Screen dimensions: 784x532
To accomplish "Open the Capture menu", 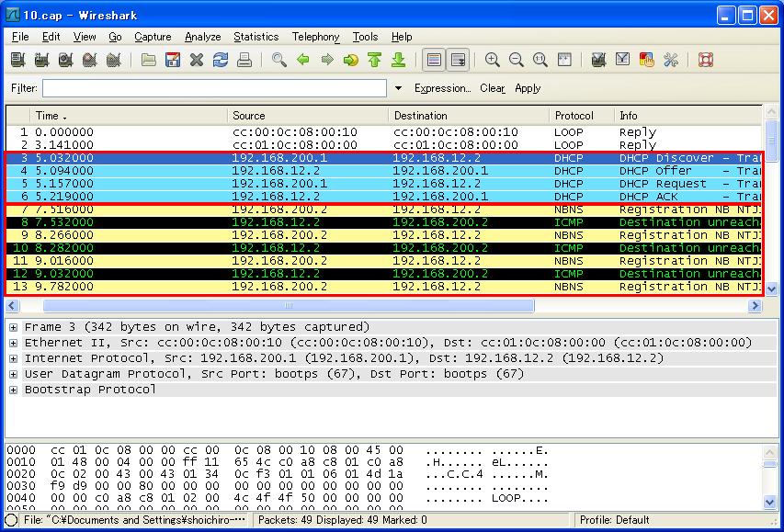I will pyautogui.click(x=153, y=37).
